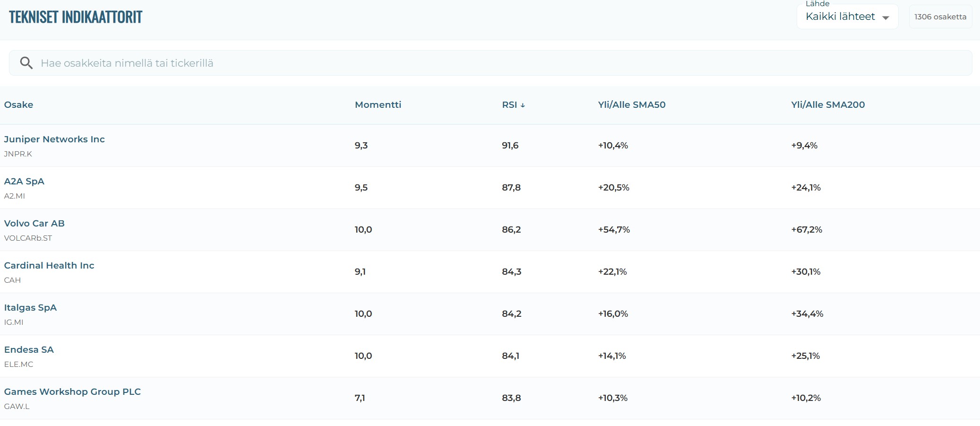This screenshot has height=426, width=980.
Task: Click the Italgas SpA stock name
Action: pos(30,308)
